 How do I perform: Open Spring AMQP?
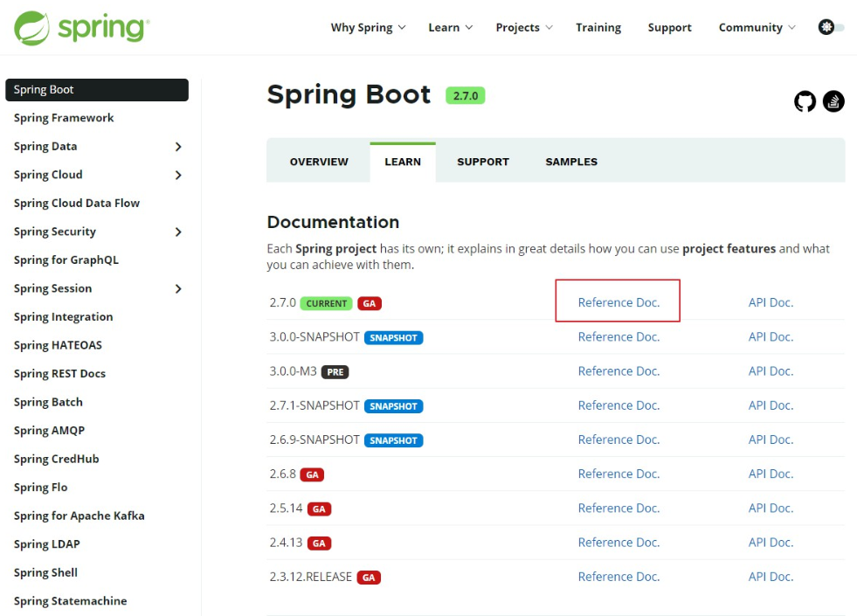[49, 431]
